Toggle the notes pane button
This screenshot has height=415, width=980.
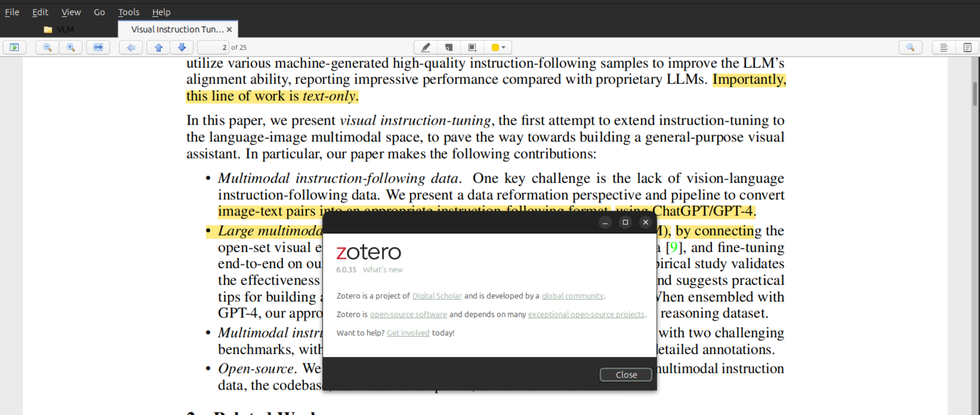[x=968, y=48]
